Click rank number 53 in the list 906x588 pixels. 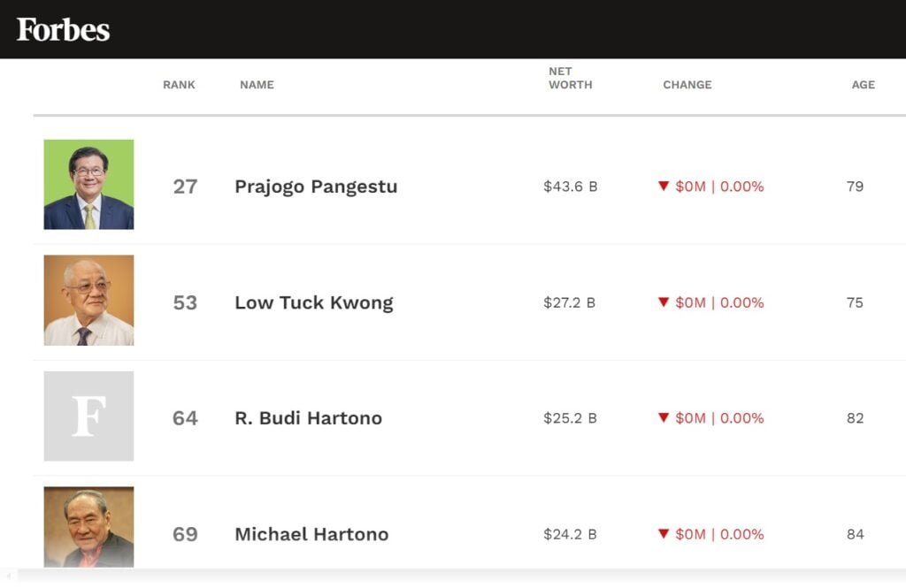[x=185, y=302]
